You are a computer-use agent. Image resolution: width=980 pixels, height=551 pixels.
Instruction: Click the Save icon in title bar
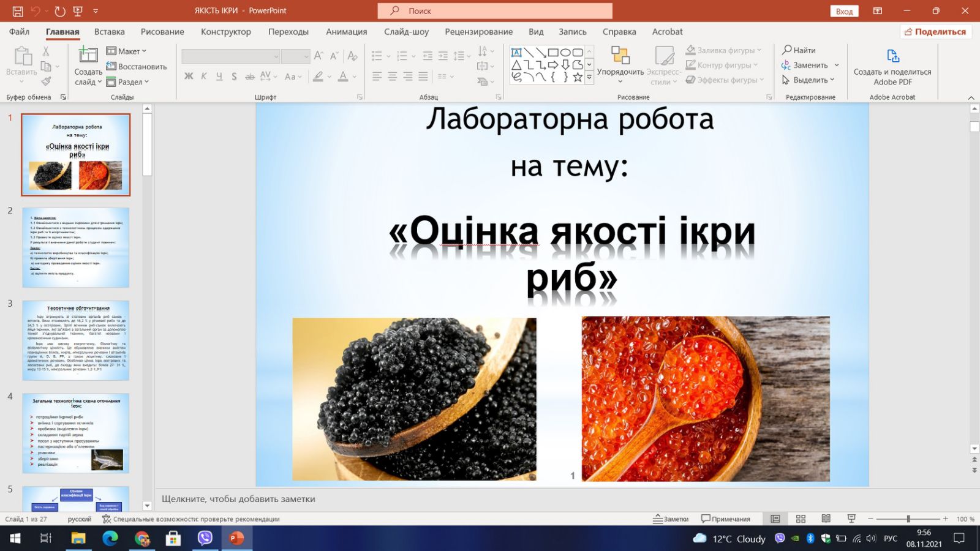[x=18, y=11]
